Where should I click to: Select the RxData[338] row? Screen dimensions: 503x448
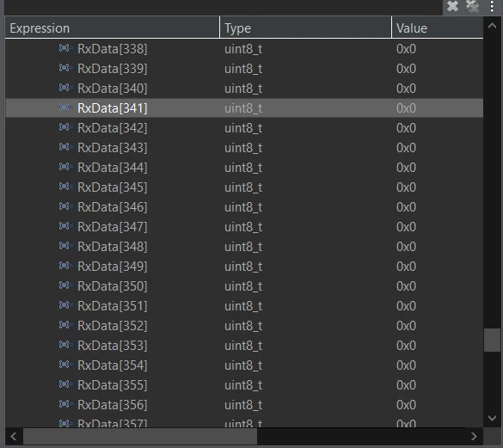(244, 49)
